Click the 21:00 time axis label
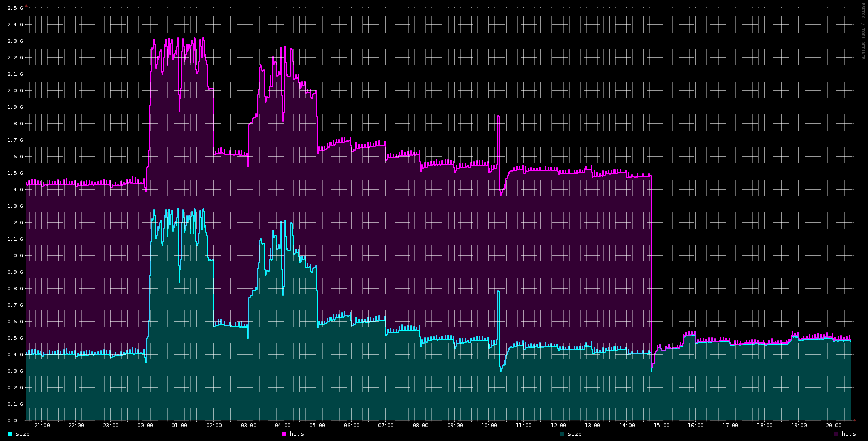Viewport: 868px width, 441px height. [x=42, y=426]
